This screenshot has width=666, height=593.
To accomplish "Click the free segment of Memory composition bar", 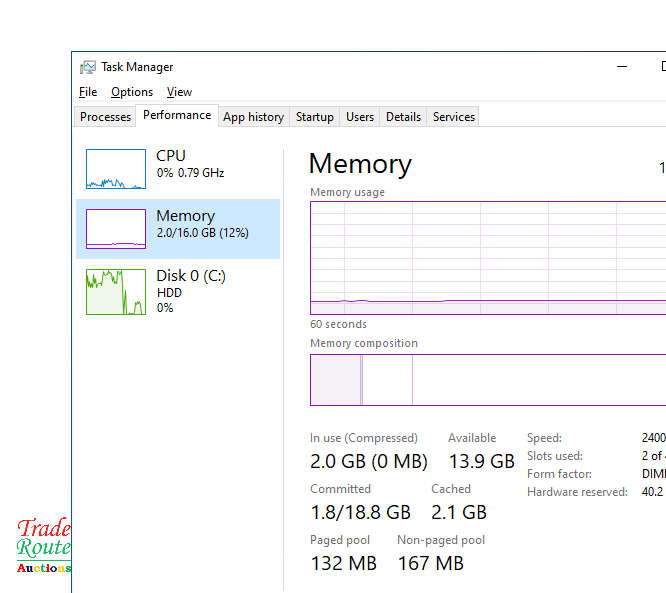I will tap(540, 380).
